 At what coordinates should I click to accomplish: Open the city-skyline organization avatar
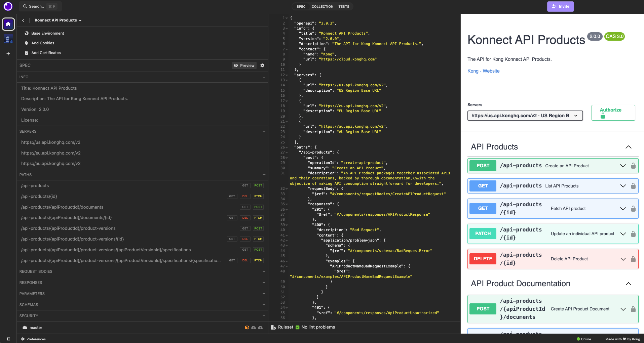(8, 39)
